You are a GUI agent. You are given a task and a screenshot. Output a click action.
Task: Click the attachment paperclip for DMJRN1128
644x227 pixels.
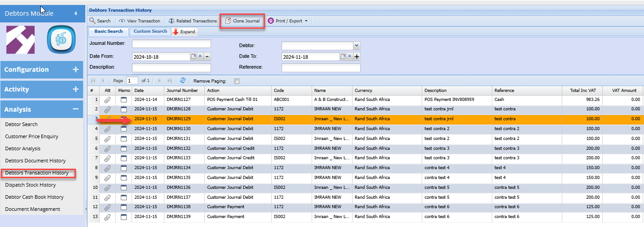coord(107,109)
